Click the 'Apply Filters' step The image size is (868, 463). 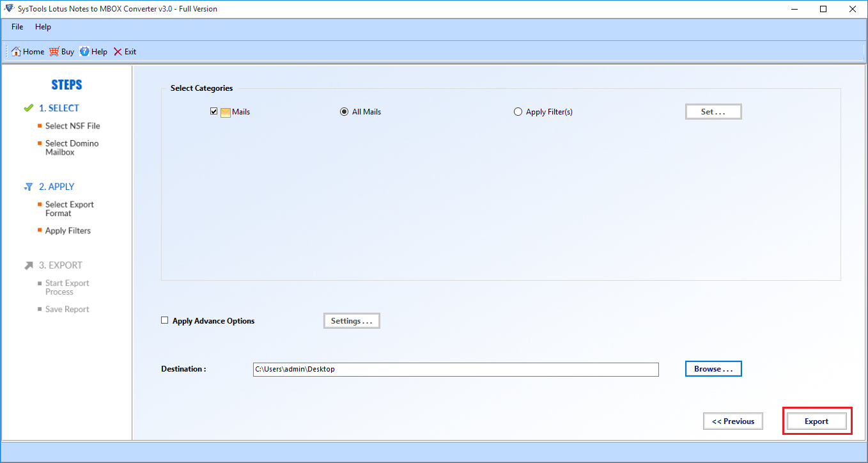click(68, 231)
